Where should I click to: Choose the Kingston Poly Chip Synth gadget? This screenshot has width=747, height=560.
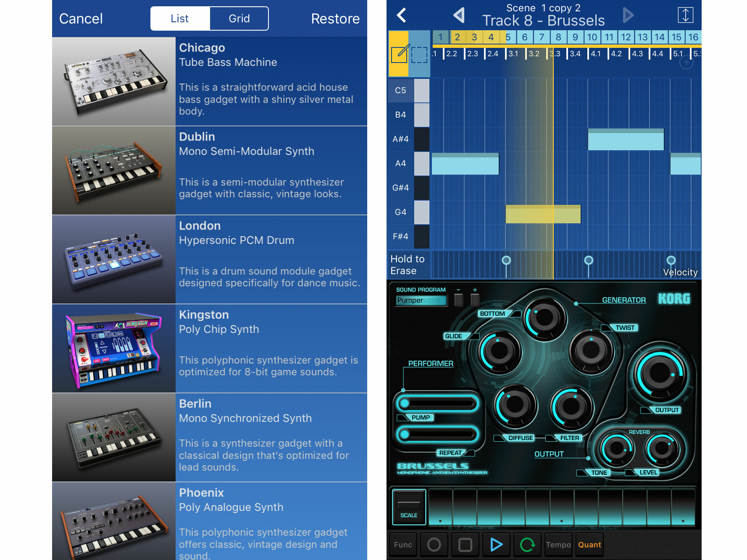pyautogui.click(x=210, y=348)
